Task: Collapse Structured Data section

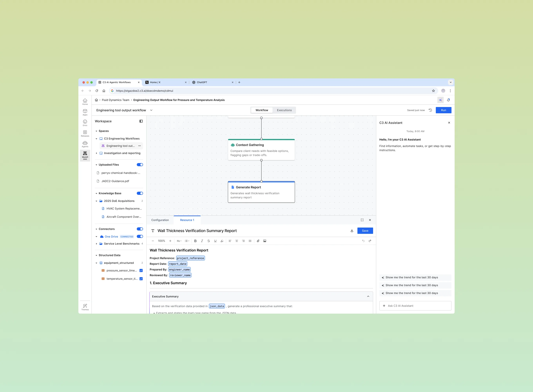Action: [96, 255]
